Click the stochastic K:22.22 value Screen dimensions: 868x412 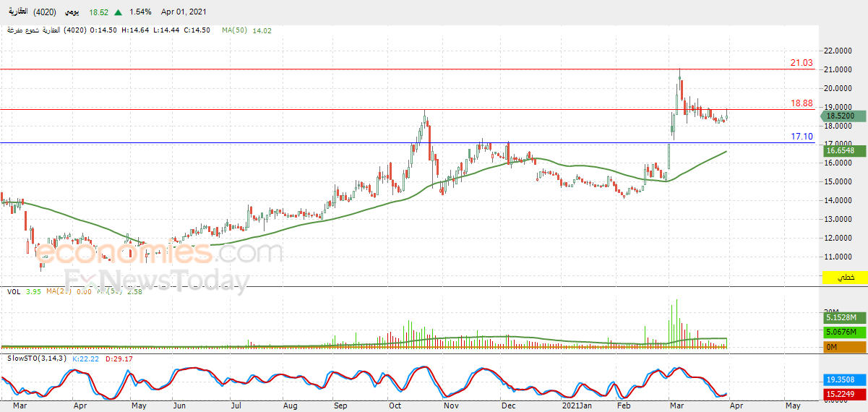pyautogui.click(x=87, y=359)
